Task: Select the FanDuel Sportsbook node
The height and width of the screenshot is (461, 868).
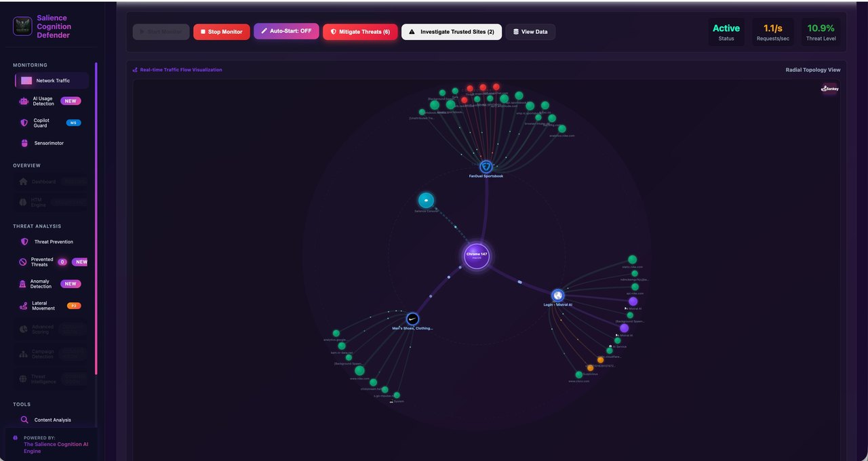Action: 486,167
